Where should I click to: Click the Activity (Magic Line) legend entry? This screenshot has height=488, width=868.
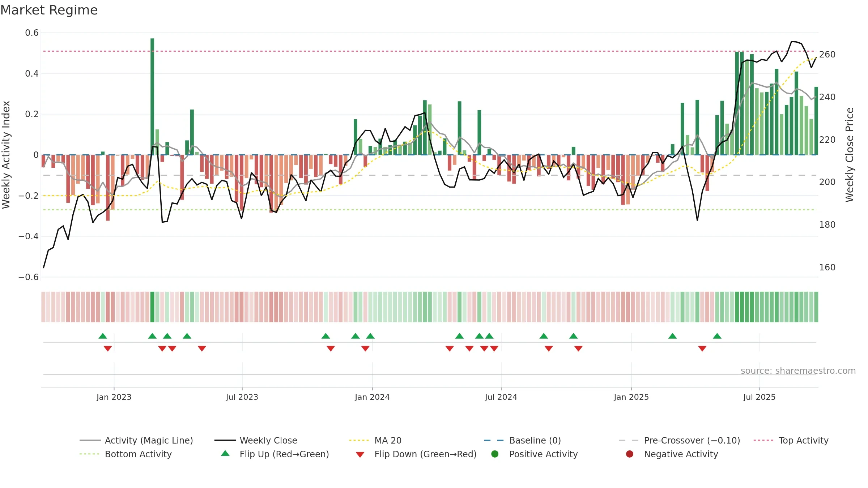click(136, 440)
